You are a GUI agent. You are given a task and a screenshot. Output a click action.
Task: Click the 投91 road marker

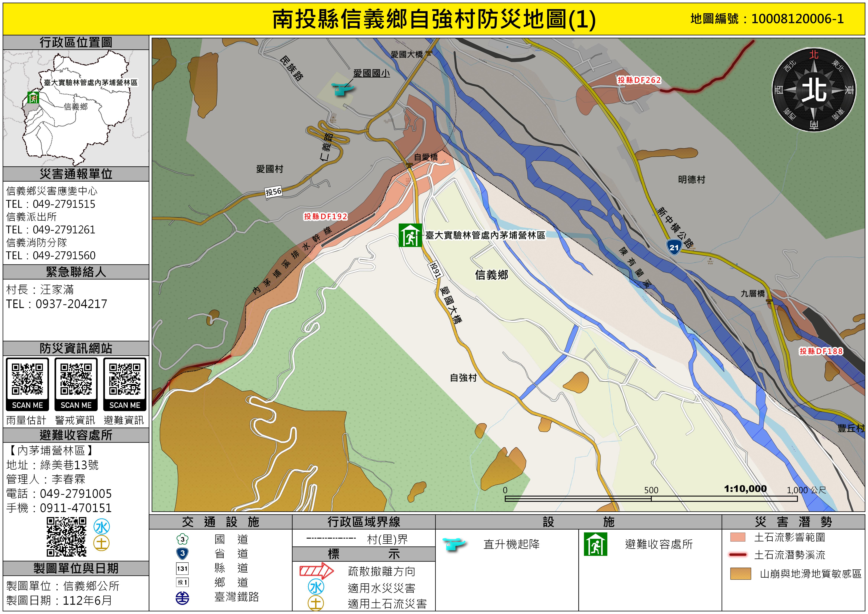[x=436, y=270]
